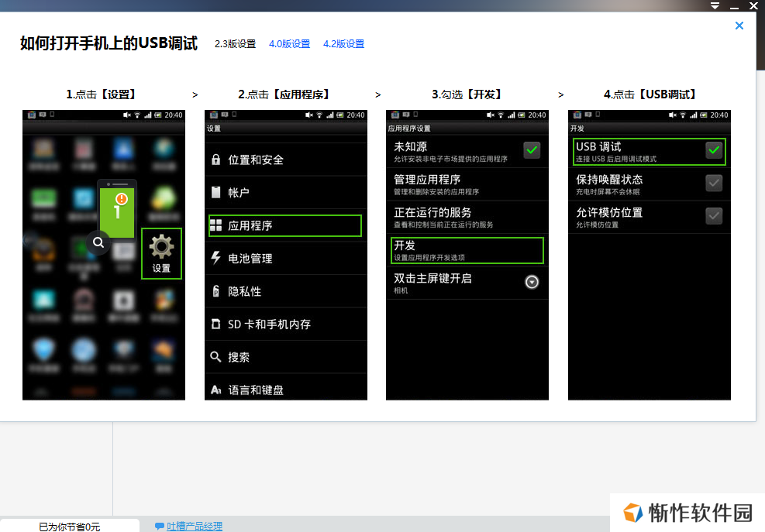This screenshot has width=765, height=532.
Task: Click the lightning icon beside 电池管理
Action: point(215,257)
